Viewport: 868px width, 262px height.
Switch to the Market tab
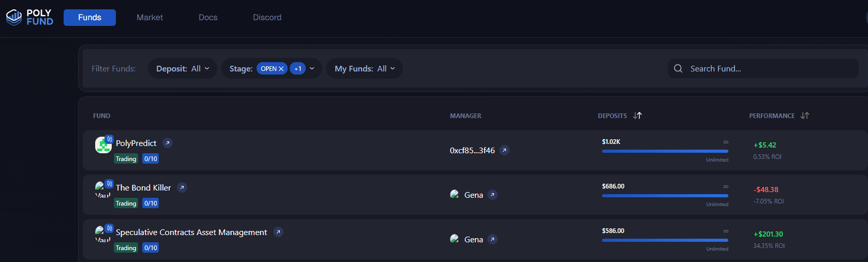coord(149,17)
